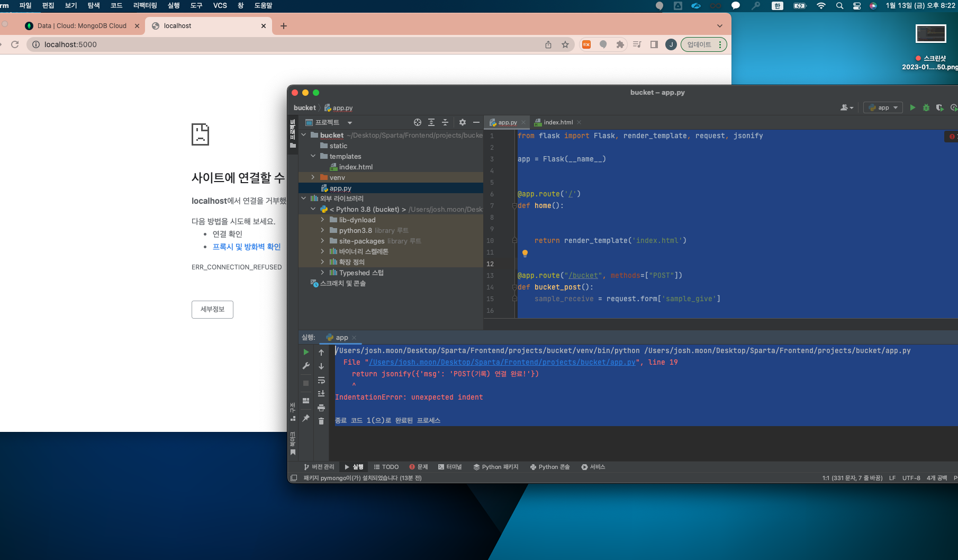
Task: Run the app configuration with the green play icon
Action: pos(912,107)
